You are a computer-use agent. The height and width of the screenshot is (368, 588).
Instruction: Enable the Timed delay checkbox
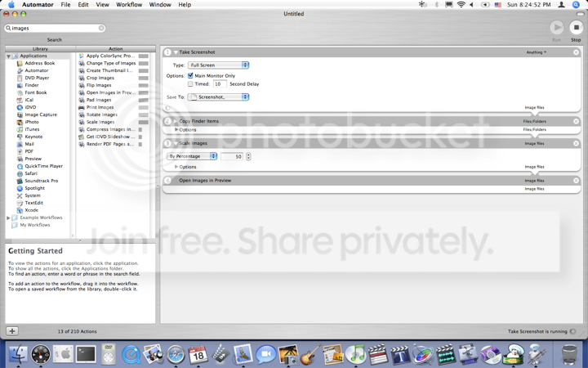190,84
